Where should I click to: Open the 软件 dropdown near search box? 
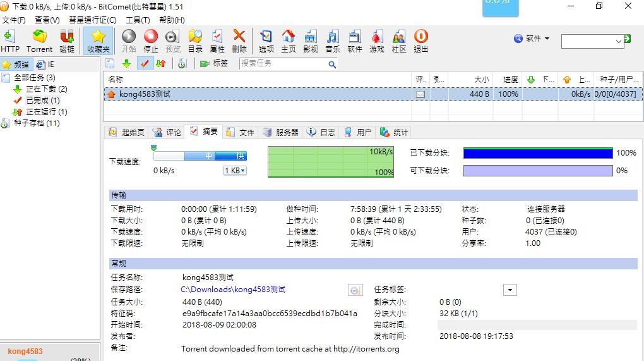pyautogui.click(x=532, y=38)
